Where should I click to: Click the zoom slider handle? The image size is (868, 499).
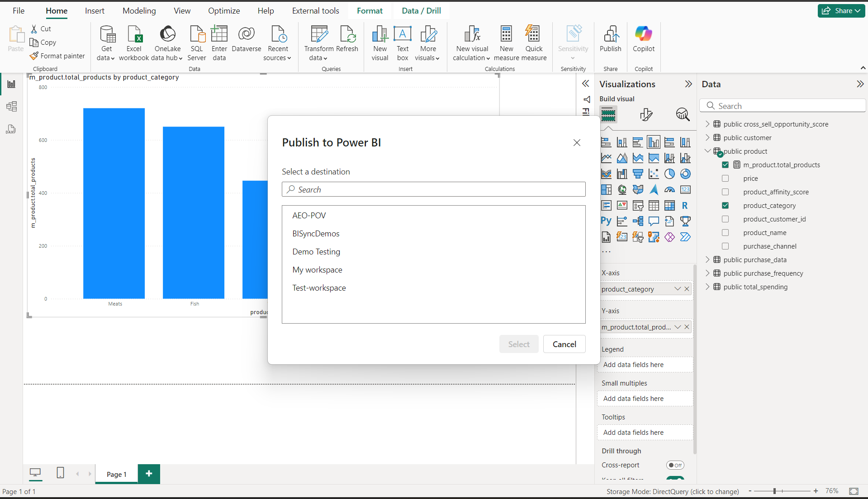[x=774, y=491]
